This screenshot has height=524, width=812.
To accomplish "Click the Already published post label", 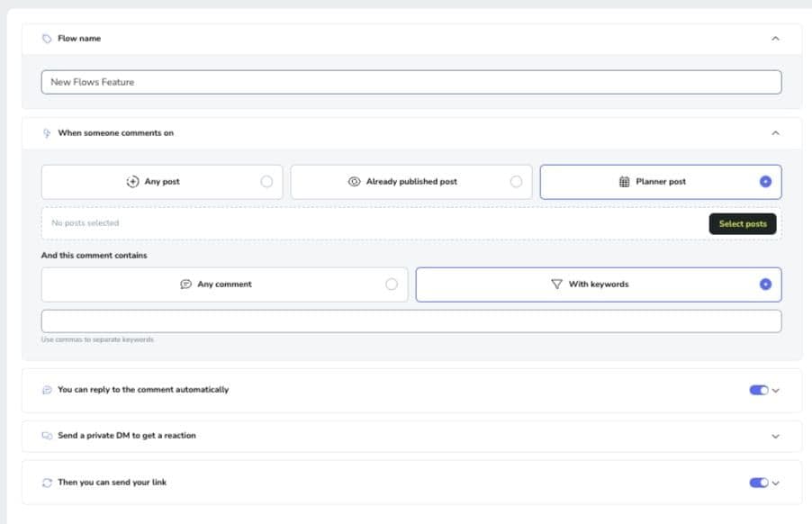I will click(411, 182).
